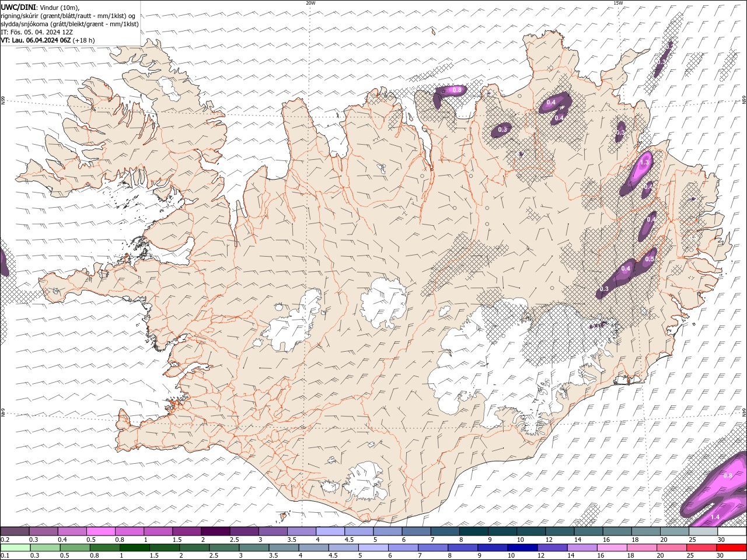Image resolution: width=747 pixels, height=560 pixels.
Task: Pick the lilac swatch labeled 14 in rain scale
Action: [x=582, y=548]
